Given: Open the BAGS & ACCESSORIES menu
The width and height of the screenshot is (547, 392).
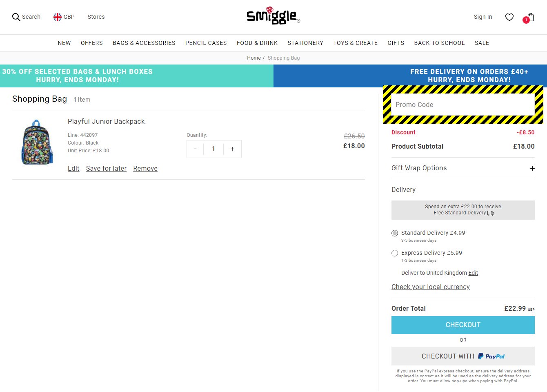Looking at the screenshot, I should [144, 43].
